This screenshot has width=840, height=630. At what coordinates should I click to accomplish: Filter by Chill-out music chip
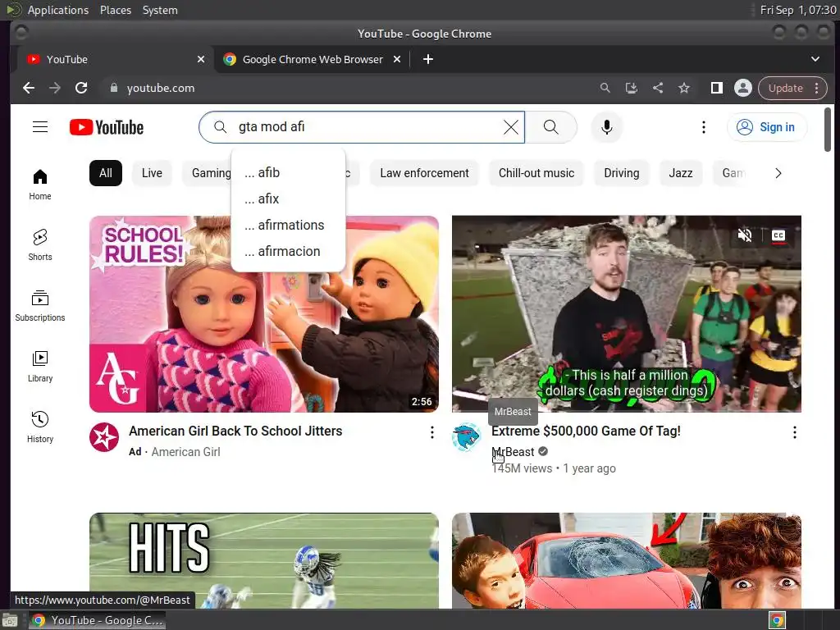536,173
